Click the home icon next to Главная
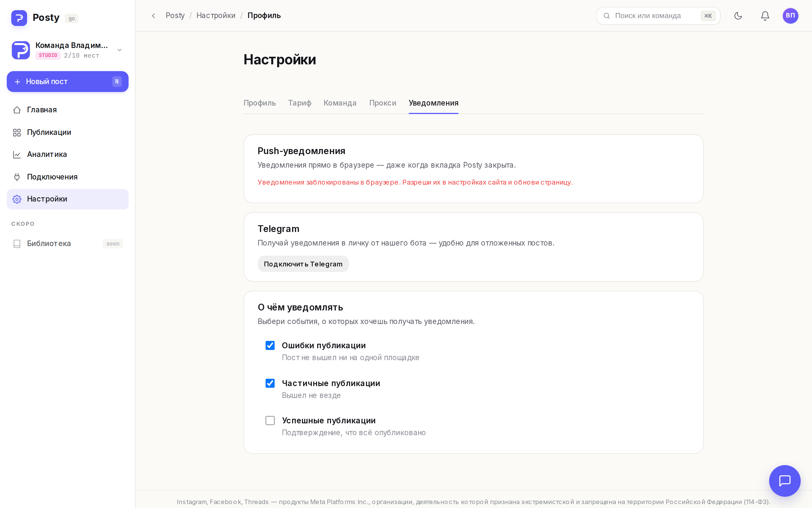 (x=17, y=110)
